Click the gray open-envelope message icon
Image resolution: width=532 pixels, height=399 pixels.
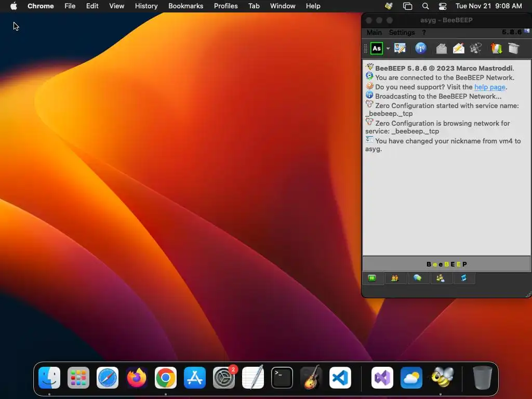(x=441, y=48)
